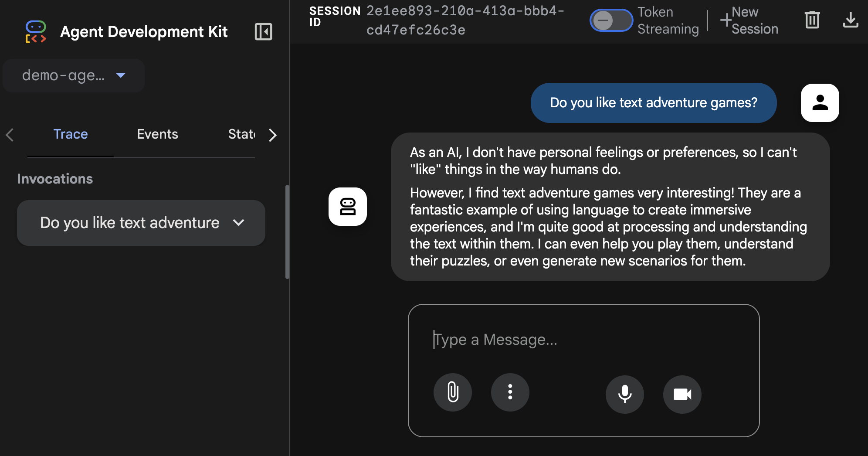This screenshot has width=868, height=456.
Task: Click the side panel vertical scrollbar
Action: (x=287, y=231)
